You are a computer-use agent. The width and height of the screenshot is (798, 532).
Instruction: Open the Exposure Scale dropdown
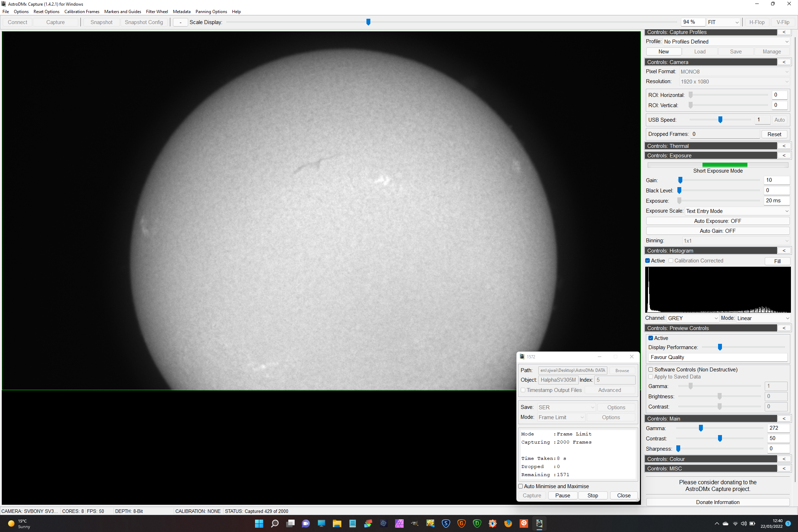point(737,211)
